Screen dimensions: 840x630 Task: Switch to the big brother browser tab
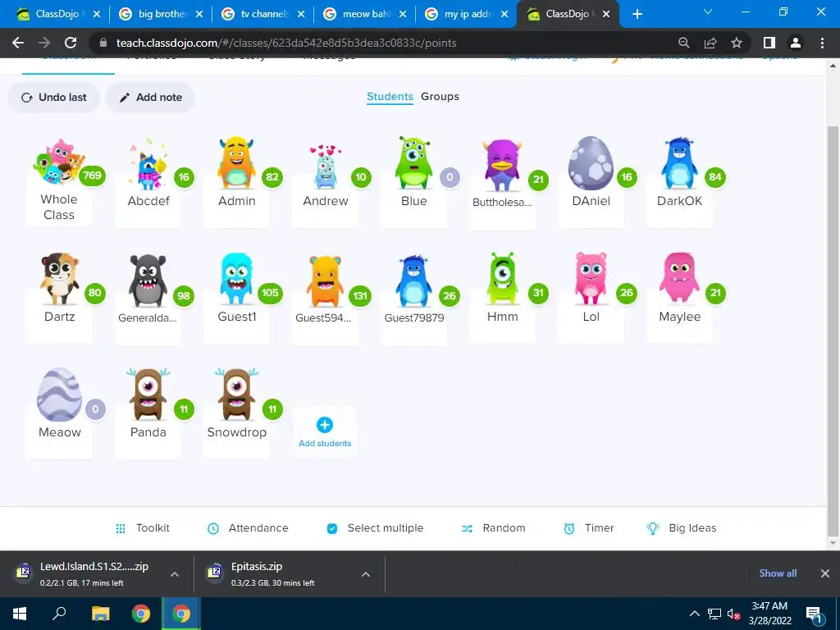coord(162,14)
